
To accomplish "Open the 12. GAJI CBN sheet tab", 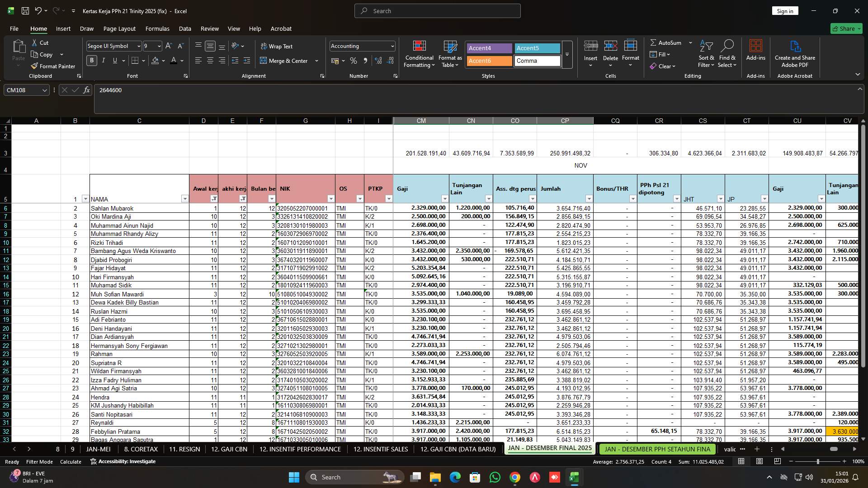I will 229,449.
